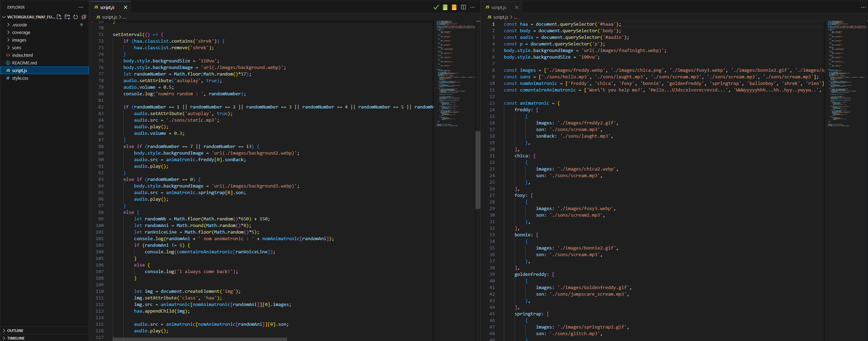Split the left editor
The width and height of the screenshot is (868, 341).
463,7
